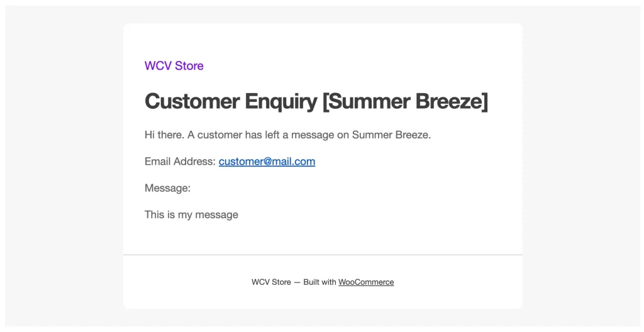Open the customer@mail.com email link
Viewport: 644px width, 332px height.
point(267,162)
